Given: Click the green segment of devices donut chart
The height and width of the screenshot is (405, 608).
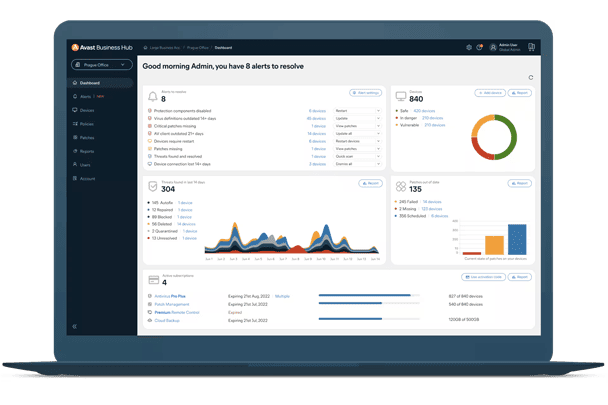Looking at the screenshot, I should (x=513, y=137).
